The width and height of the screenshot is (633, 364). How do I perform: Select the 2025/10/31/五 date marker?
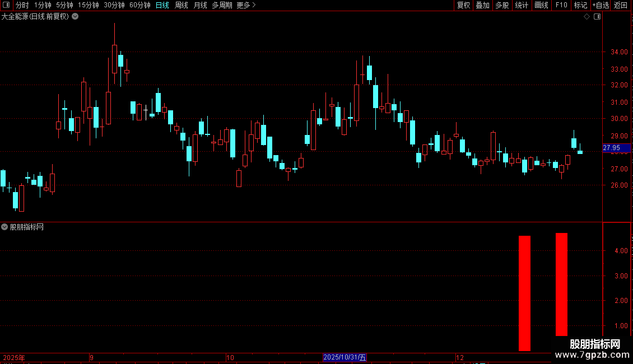coord(345,357)
